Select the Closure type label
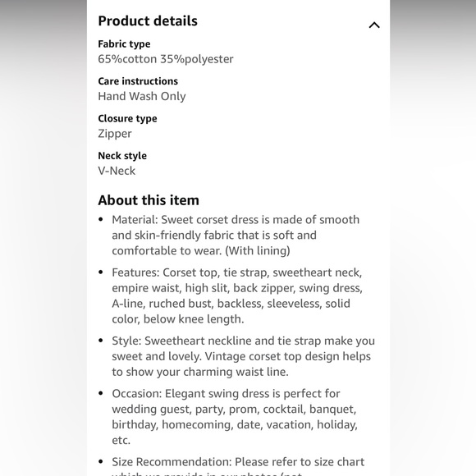Image resolution: width=476 pixels, height=476 pixels. tap(127, 118)
